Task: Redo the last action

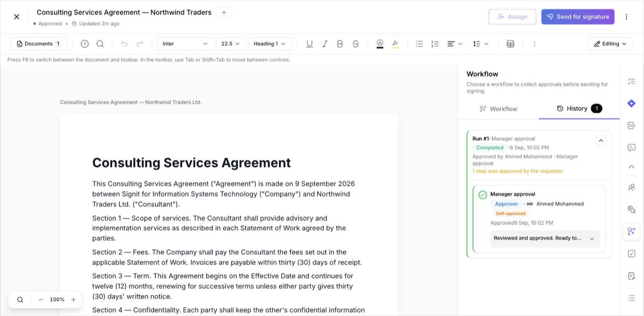Action: 140,44
